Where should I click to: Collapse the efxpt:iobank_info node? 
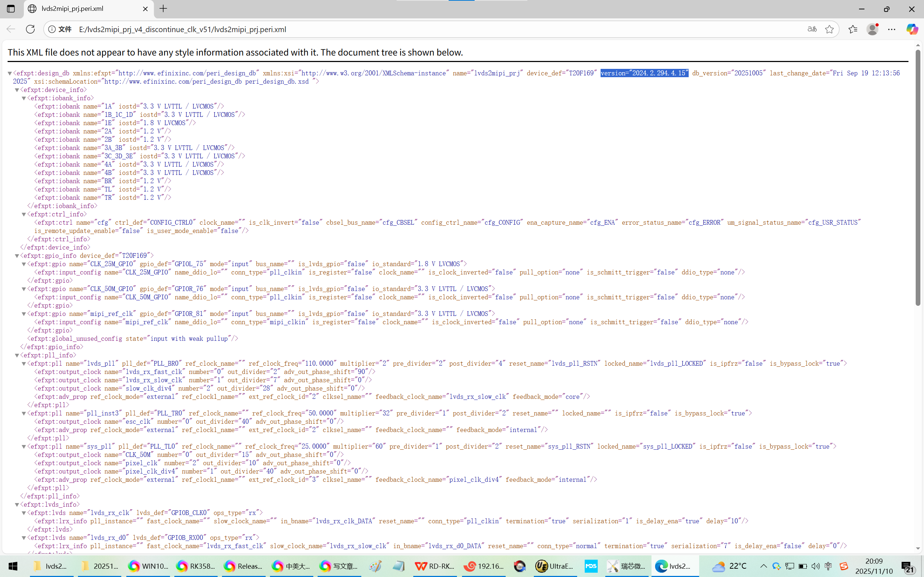[x=24, y=98]
